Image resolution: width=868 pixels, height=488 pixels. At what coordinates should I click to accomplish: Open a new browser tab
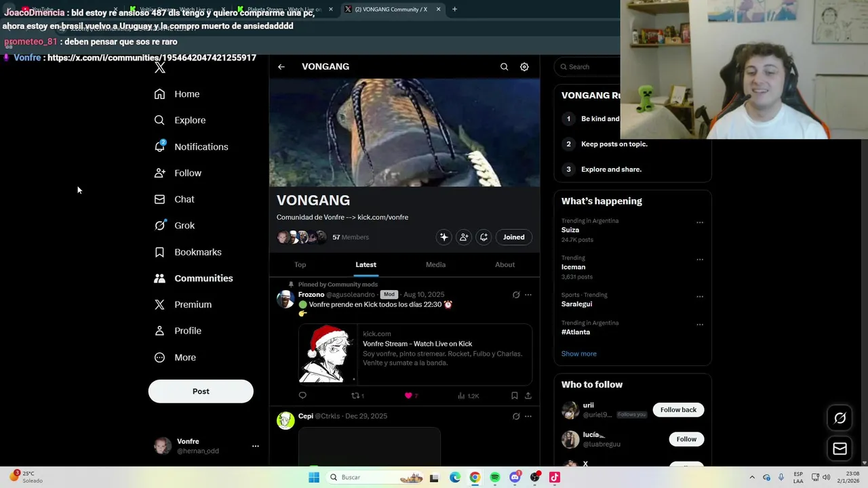pyautogui.click(x=454, y=9)
